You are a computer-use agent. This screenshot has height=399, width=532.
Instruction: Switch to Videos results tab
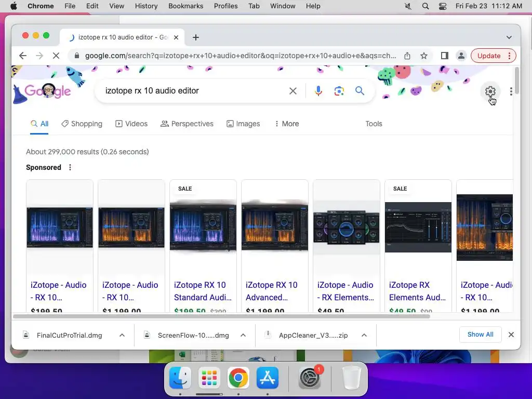131,124
